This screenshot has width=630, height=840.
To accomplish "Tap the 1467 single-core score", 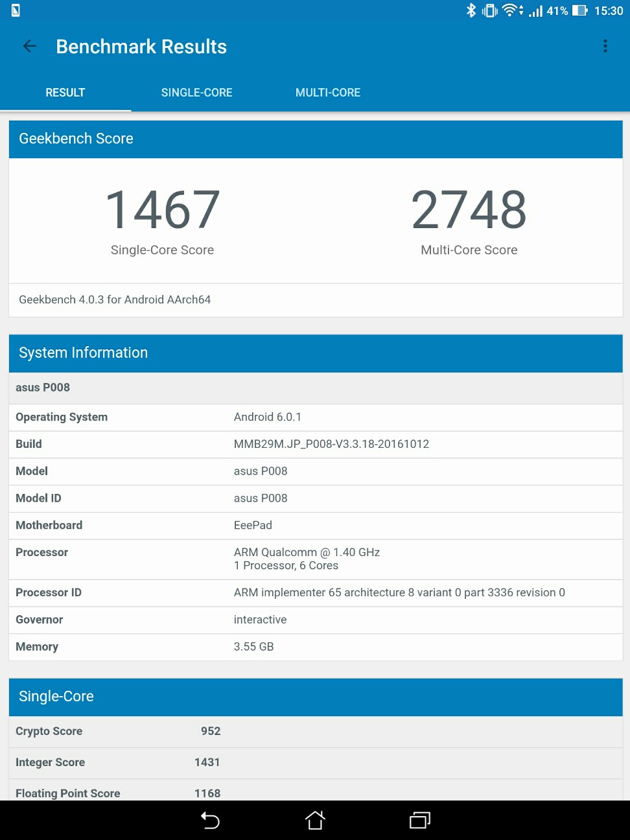I will (163, 210).
